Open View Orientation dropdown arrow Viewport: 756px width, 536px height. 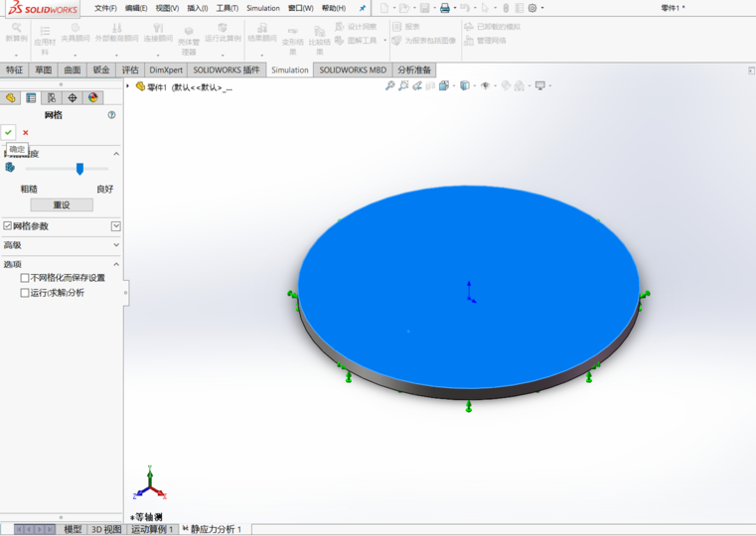click(x=454, y=86)
